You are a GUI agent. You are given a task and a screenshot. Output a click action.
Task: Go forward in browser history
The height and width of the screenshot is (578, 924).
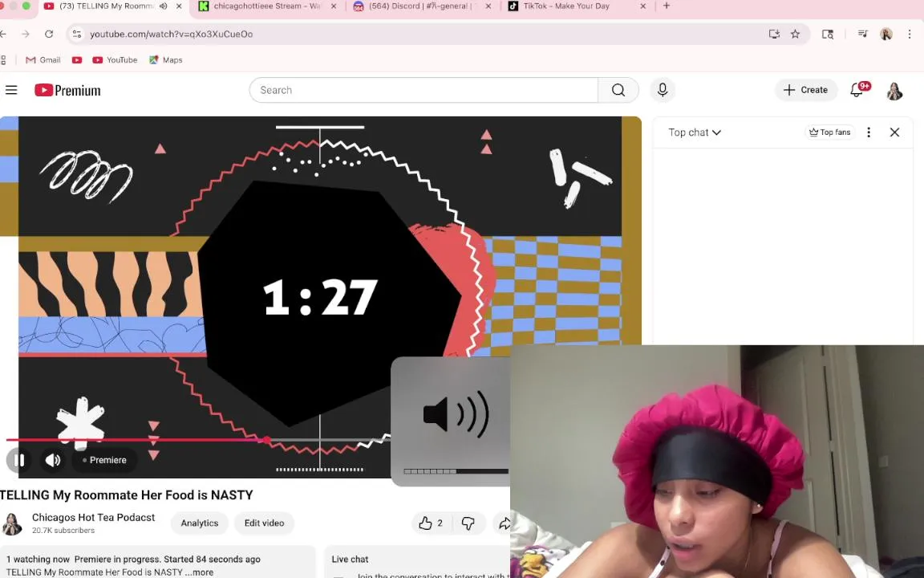tap(26, 35)
